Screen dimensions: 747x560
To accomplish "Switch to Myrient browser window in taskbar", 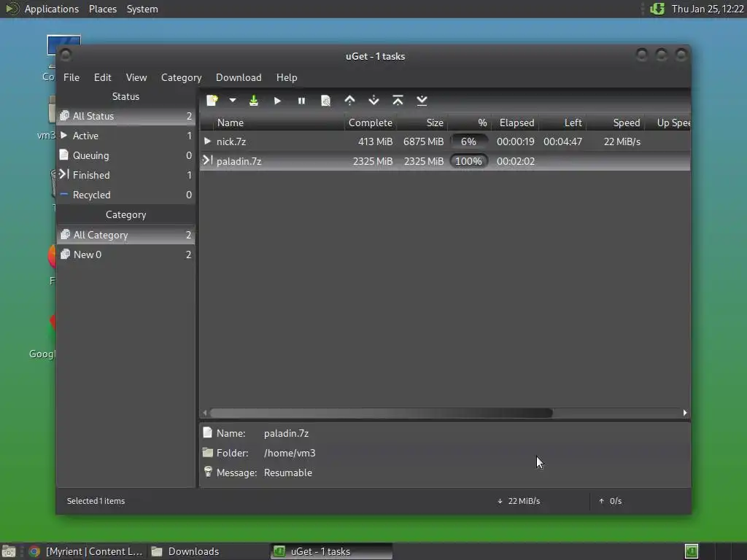I will (x=86, y=551).
